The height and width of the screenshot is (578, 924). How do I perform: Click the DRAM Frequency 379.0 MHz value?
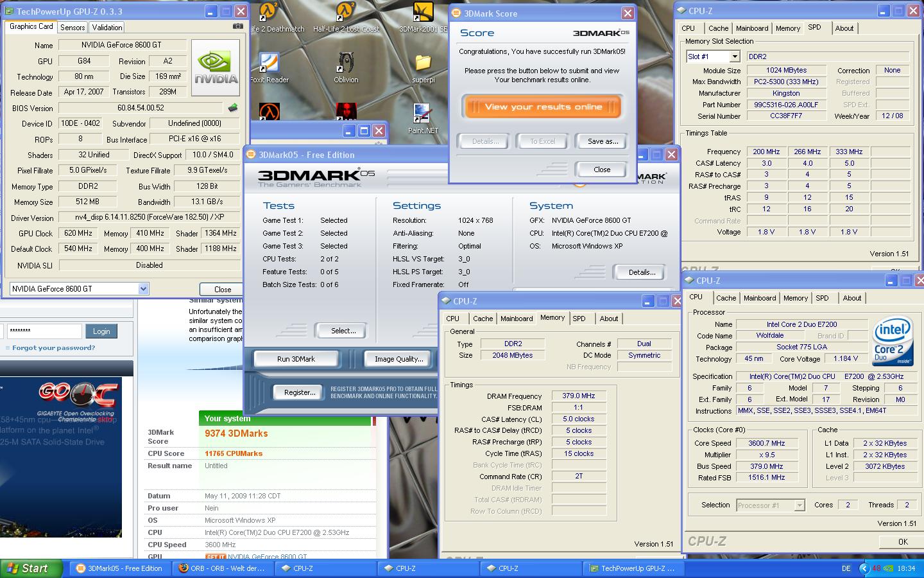coord(579,396)
